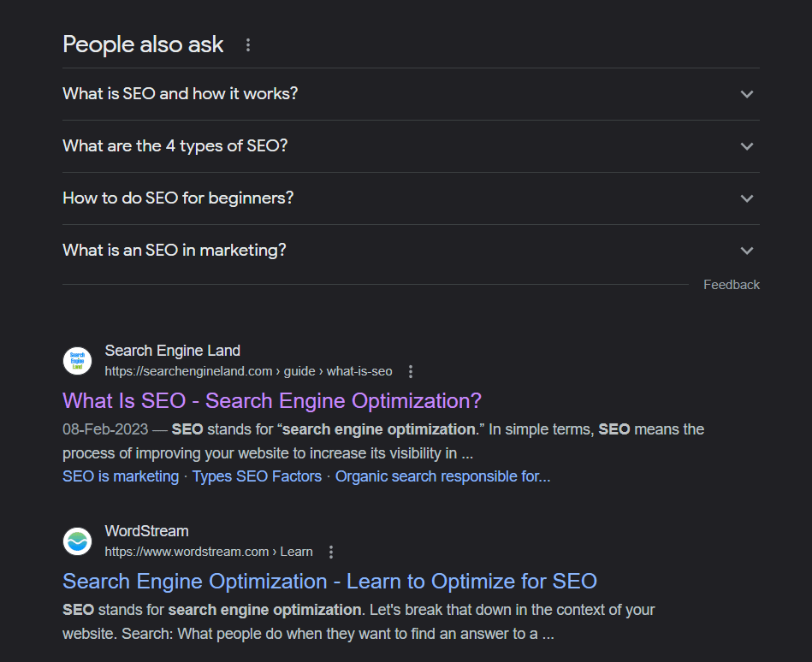Click the WordStream favicon
The height and width of the screenshot is (662, 812).
(x=77, y=541)
